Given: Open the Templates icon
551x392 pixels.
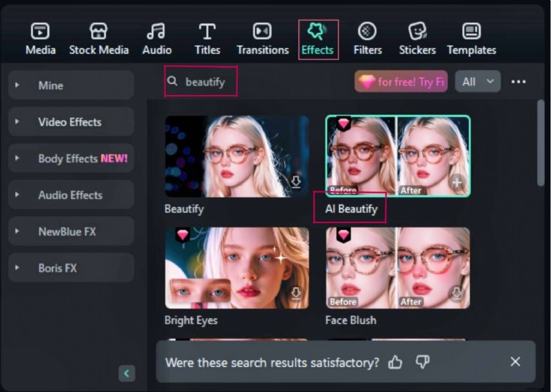Looking at the screenshot, I should click(471, 31).
